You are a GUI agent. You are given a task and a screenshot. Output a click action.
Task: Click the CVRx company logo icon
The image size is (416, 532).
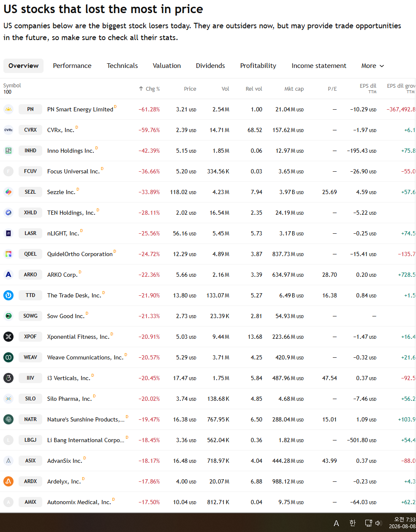8,130
